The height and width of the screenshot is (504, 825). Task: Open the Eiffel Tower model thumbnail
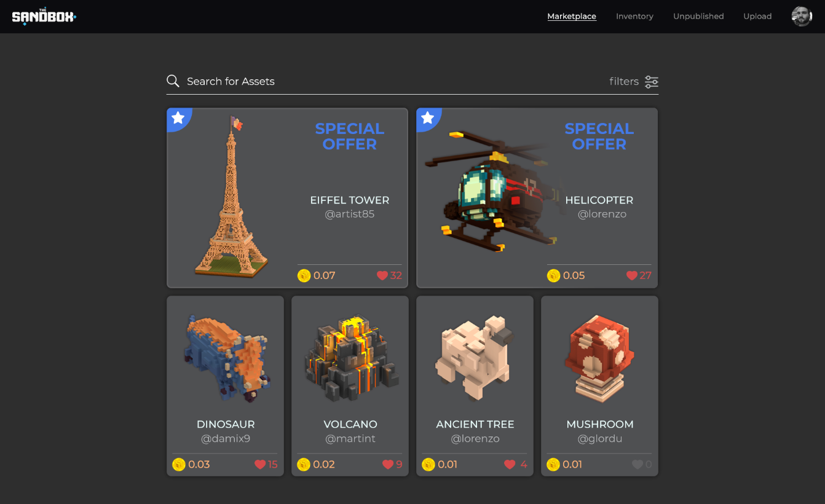tap(232, 195)
